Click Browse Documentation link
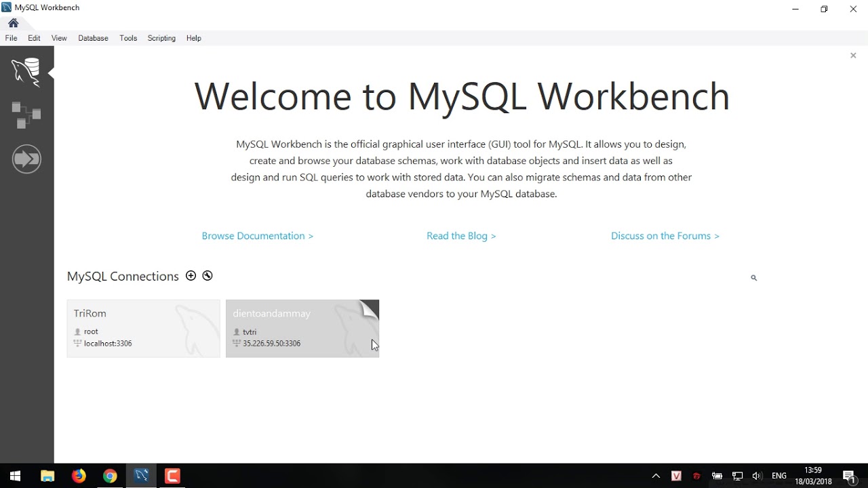The height and width of the screenshot is (488, 868). pyautogui.click(x=257, y=236)
